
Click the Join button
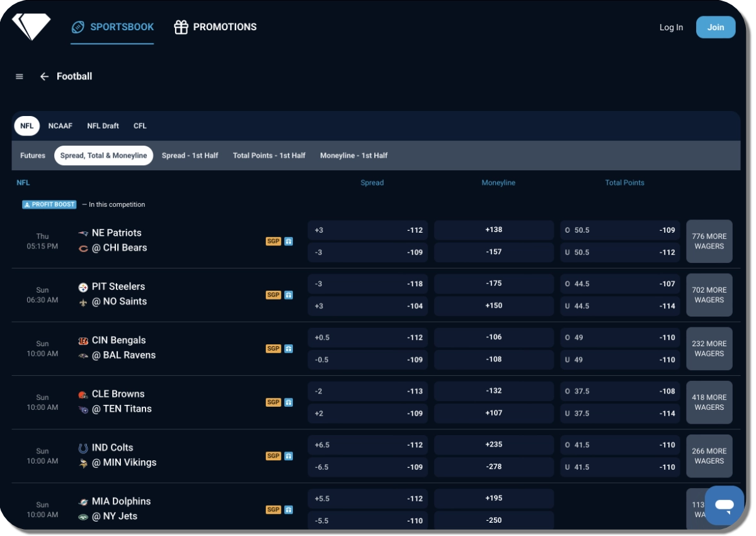716,27
